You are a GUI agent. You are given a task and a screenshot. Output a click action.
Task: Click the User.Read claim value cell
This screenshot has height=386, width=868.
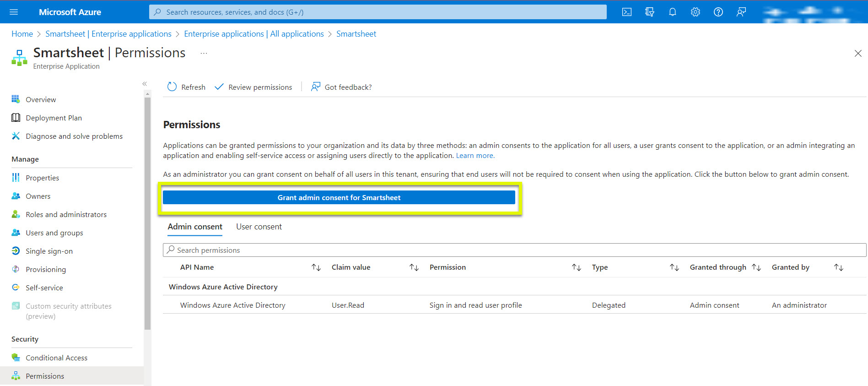348,305
